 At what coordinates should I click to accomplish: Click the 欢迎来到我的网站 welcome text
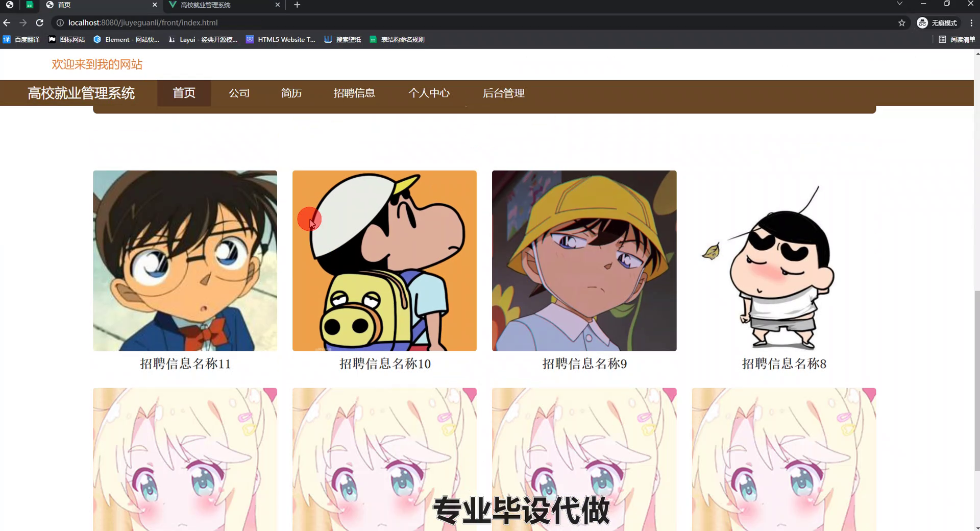(97, 64)
